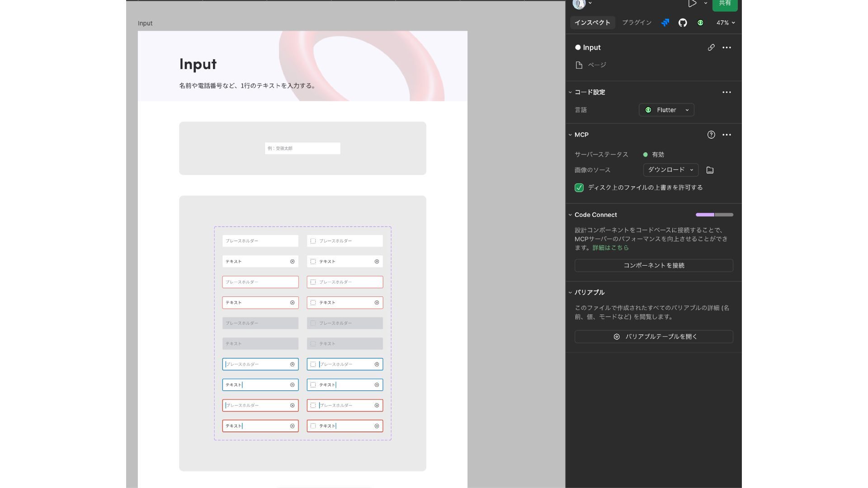This screenshot has height=488, width=868.
Task: Click the GitHub icon in toolbar
Action: point(683,23)
